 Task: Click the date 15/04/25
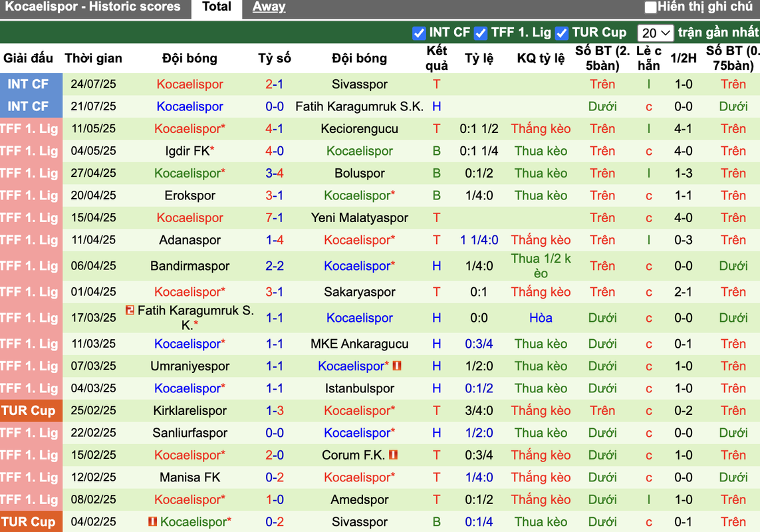tap(94, 217)
